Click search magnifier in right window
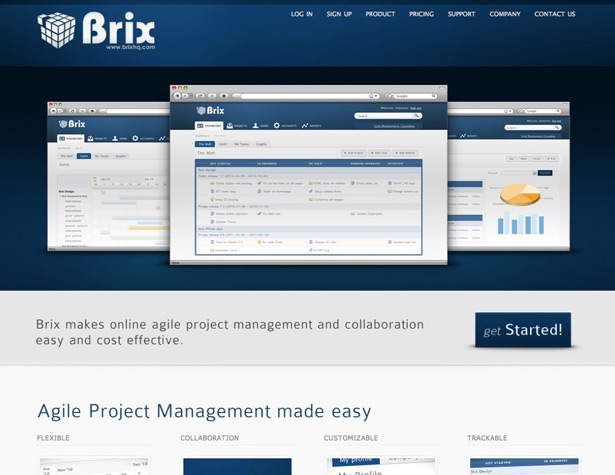Screen dimensions: 615x475 [557, 127]
